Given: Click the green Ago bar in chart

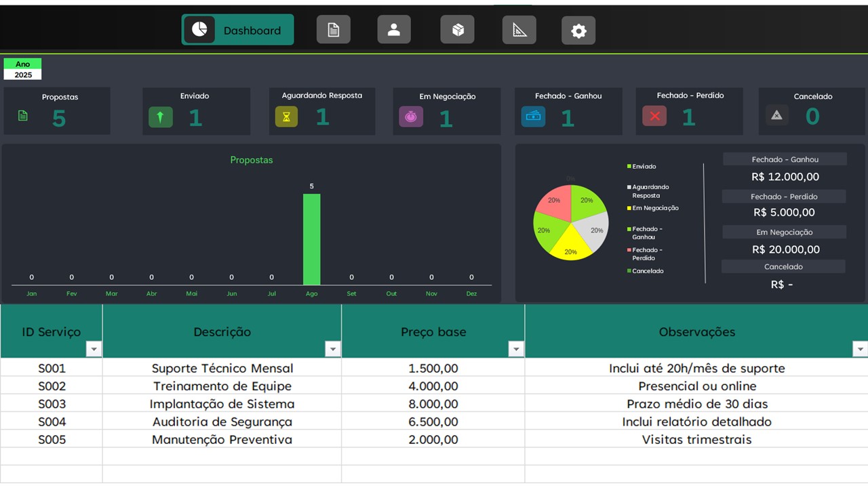Looking at the screenshot, I should click(x=311, y=239).
